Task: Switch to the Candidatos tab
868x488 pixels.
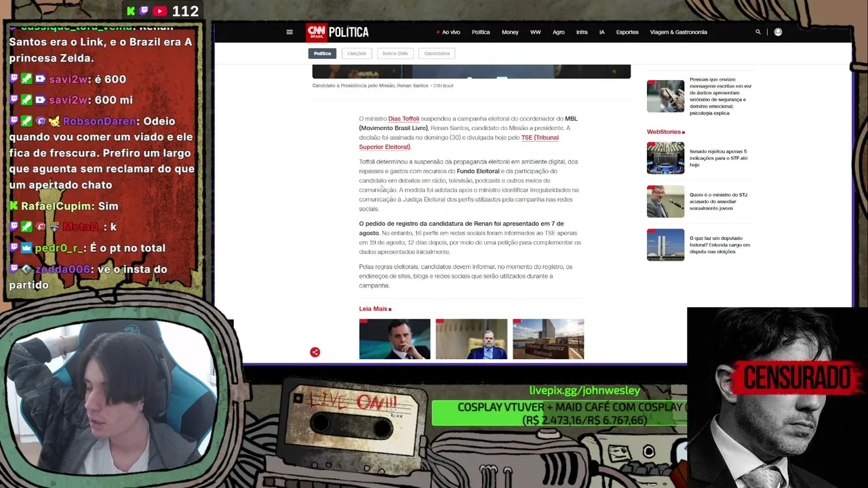Action: [437, 54]
